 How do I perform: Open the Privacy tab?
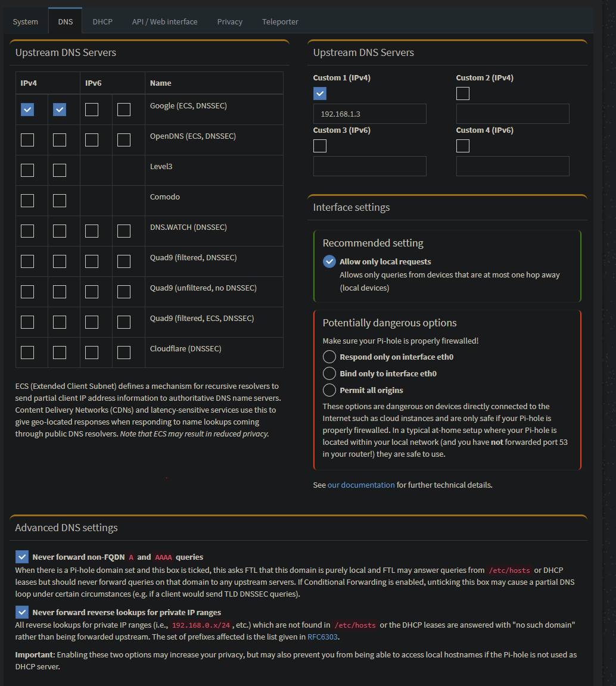coord(229,21)
